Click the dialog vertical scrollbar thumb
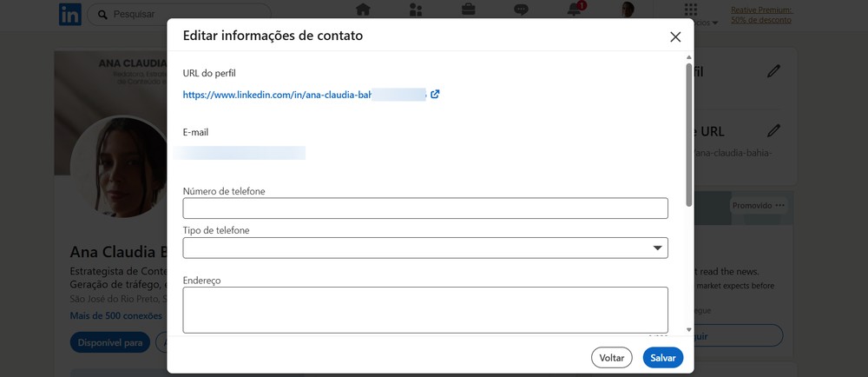868x377 pixels. pyautogui.click(x=688, y=135)
